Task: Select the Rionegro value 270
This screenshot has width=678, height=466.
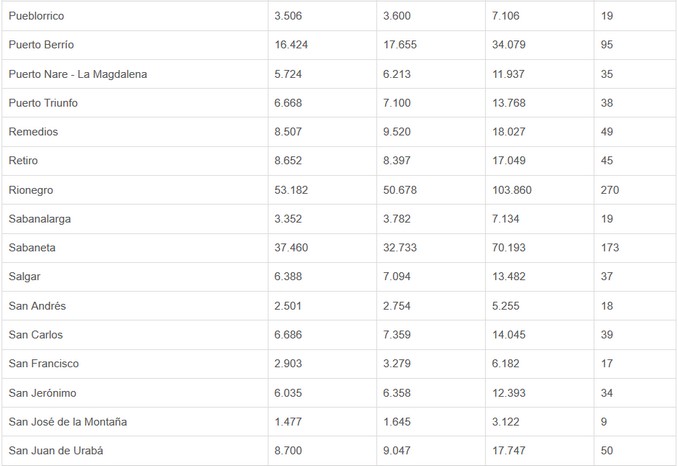Action: (x=610, y=190)
